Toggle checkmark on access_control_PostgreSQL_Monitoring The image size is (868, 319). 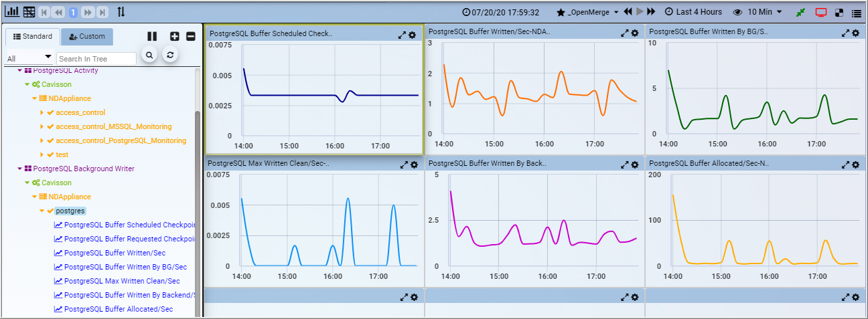tap(50, 140)
